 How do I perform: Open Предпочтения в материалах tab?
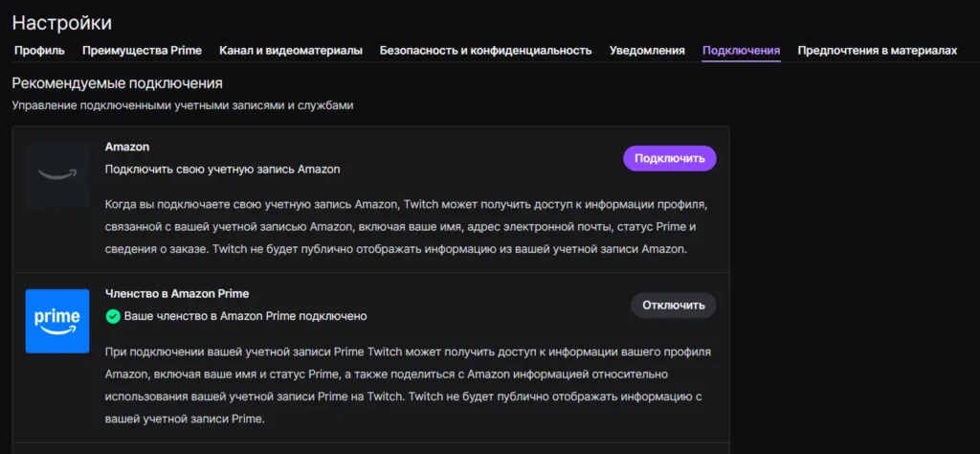[x=877, y=51]
